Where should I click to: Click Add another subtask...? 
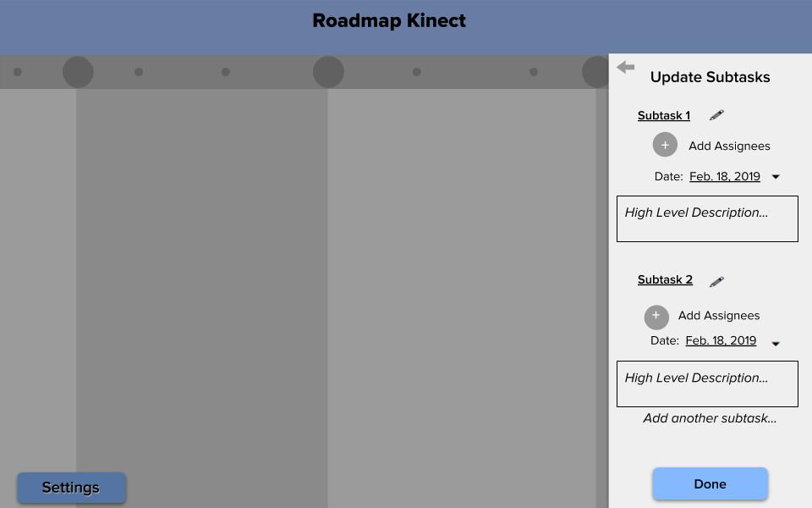click(x=710, y=418)
